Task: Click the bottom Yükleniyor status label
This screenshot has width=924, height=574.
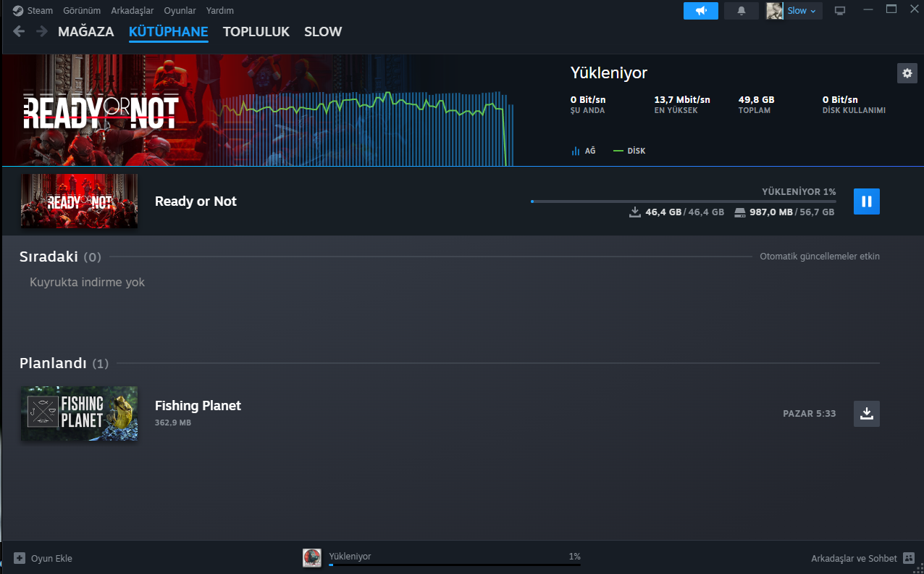Action: point(350,556)
